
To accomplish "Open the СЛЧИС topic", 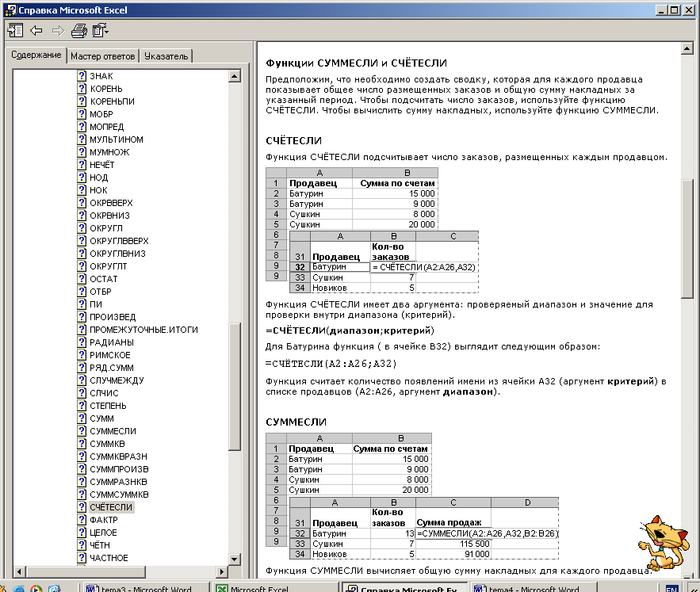I will 104,393.
